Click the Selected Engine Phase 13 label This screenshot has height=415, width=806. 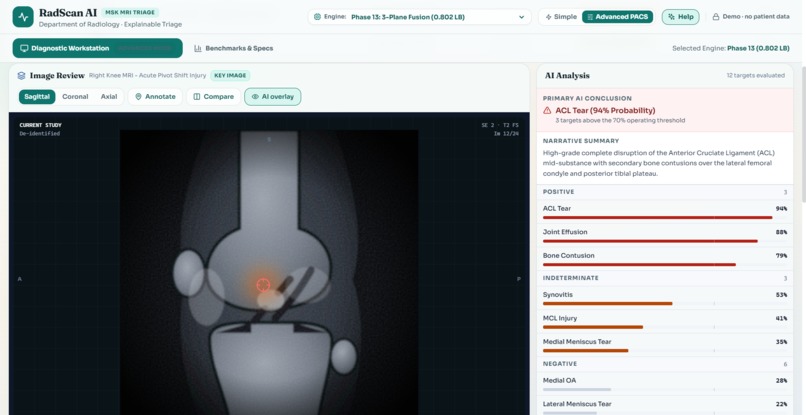[x=730, y=48]
